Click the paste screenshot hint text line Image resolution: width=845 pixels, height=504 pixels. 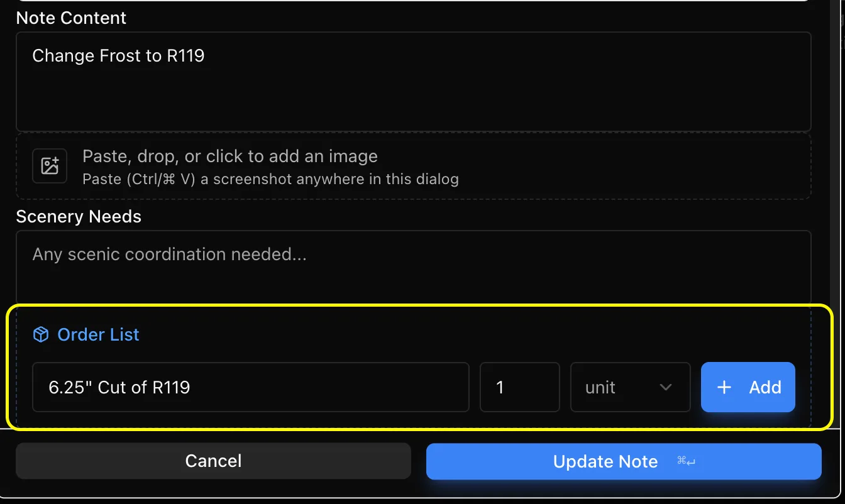pos(270,179)
